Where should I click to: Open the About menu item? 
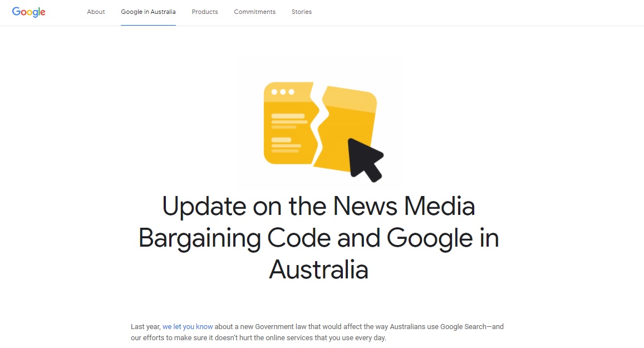pyautogui.click(x=96, y=12)
